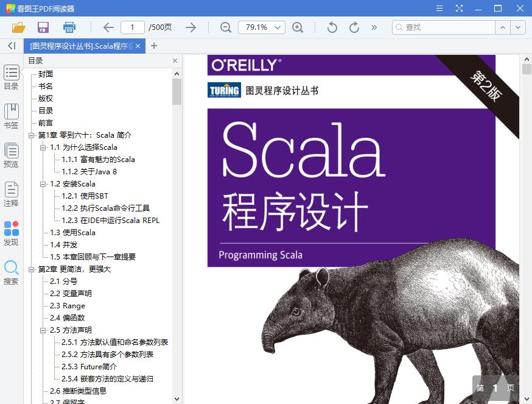Zoom in with the plus magnifier

298,27
